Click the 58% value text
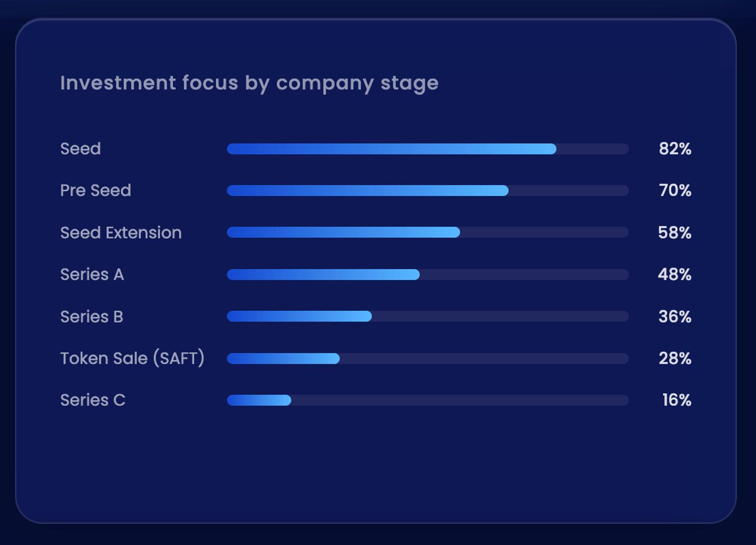The width and height of the screenshot is (756, 545). [x=674, y=232]
